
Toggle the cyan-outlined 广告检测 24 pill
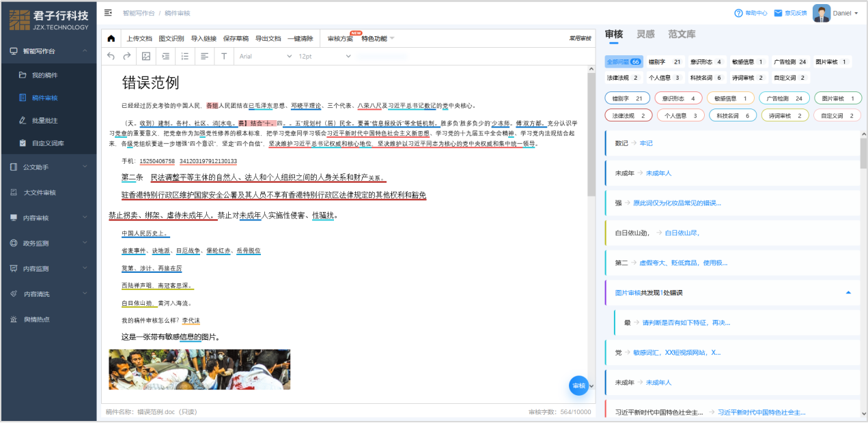(x=784, y=98)
